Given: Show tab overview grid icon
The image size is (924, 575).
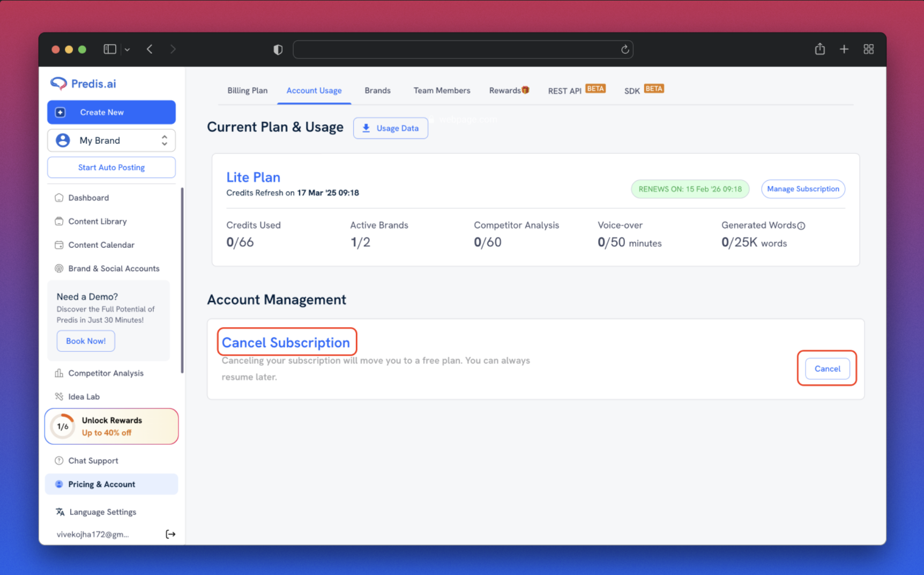Looking at the screenshot, I should (868, 49).
